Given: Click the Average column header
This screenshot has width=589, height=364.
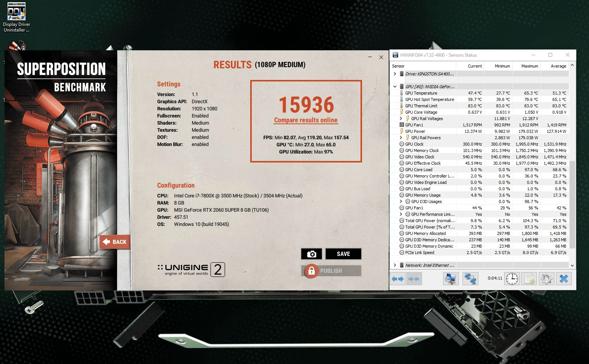Looking at the screenshot, I should pos(554,66).
